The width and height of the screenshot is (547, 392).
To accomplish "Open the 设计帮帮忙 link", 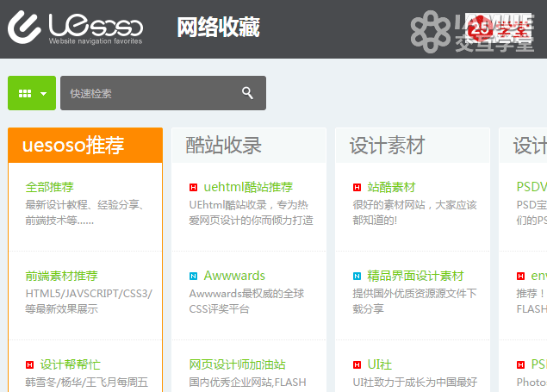I will [70, 364].
